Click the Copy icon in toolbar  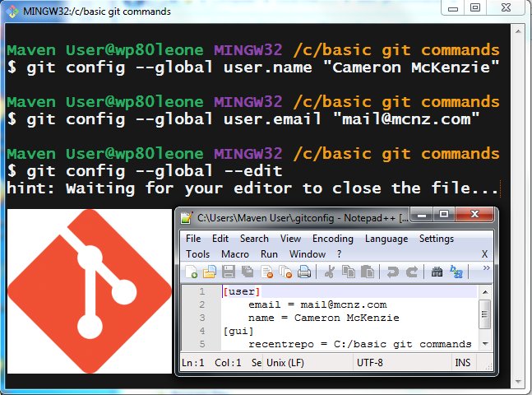(349, 272)
